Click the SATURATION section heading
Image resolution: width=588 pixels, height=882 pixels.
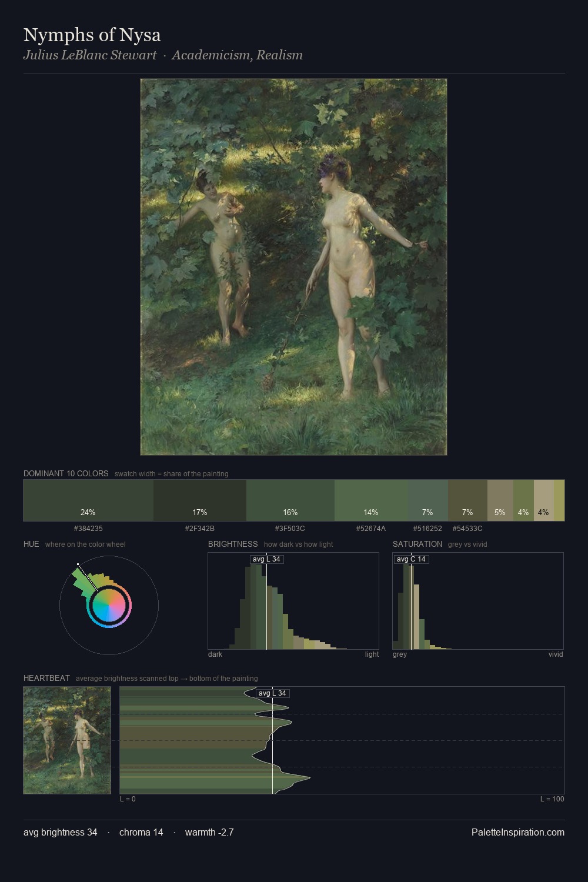click(x=417, y=544)
